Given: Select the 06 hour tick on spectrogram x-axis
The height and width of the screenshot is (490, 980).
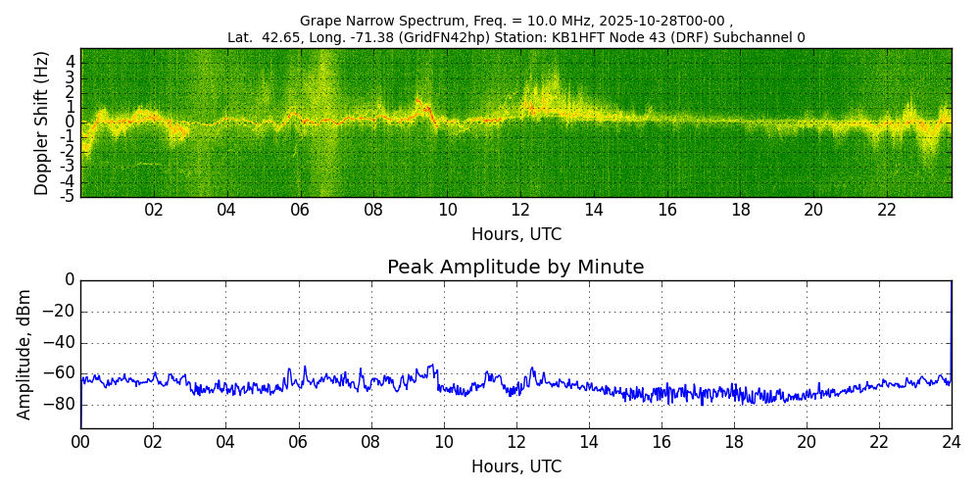Looking at the screenshot, I should pos(300,211).
